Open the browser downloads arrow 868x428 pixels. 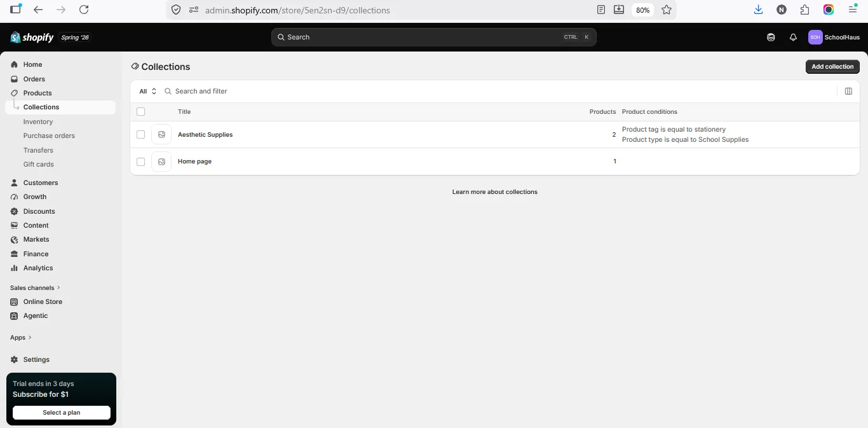[758, 10]
